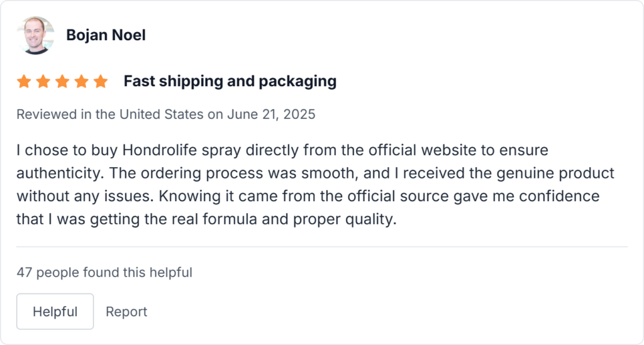Click "United States" in the reviewed line
Image resolution: width=644 pixels, height=345 pixels.
pyautogui.click(x=161, y=114)
